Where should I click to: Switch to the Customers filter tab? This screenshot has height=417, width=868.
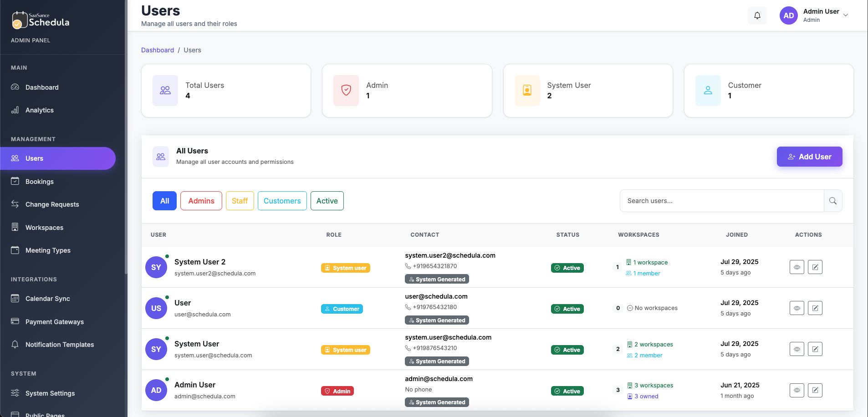[x=282, y=200]
